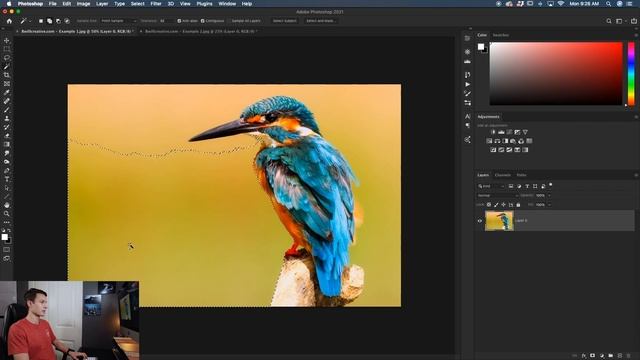Select the Move tool
Image resolution: width=640 pixels, height=360 pixels.
point(7,40)
